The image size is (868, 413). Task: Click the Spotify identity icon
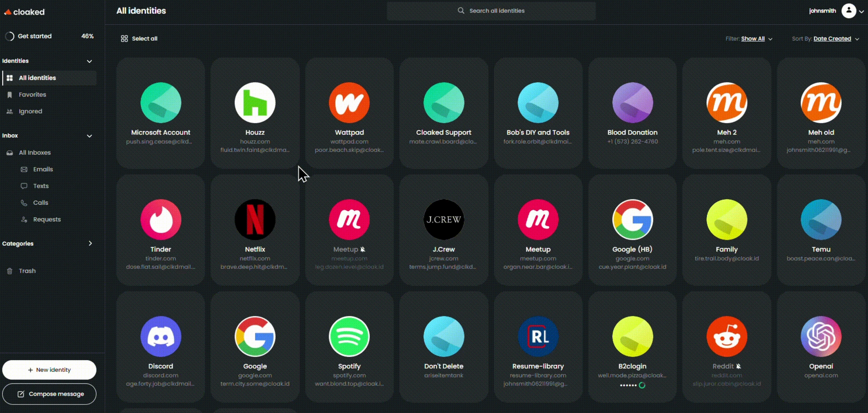click(349, 336)
